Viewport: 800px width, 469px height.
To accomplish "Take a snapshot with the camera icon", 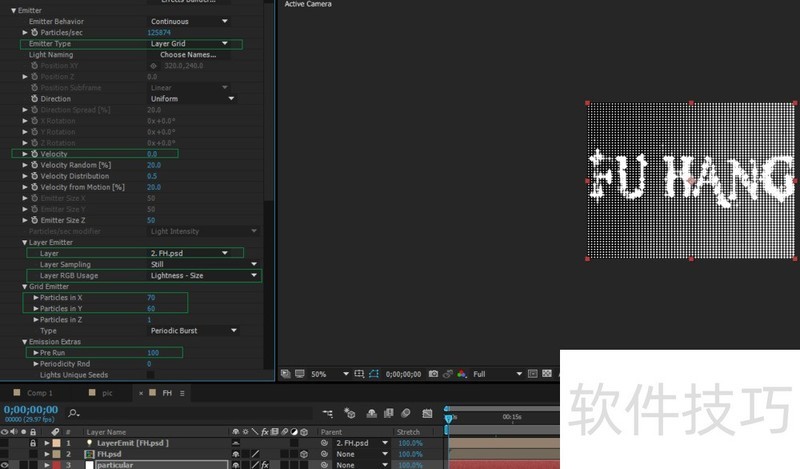I will 432,374.
